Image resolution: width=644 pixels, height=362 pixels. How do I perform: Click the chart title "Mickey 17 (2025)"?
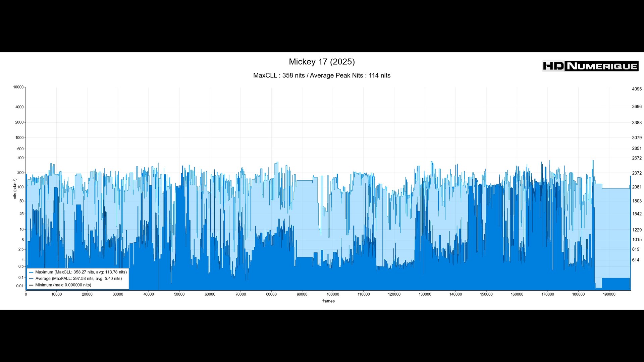point(322,62)
